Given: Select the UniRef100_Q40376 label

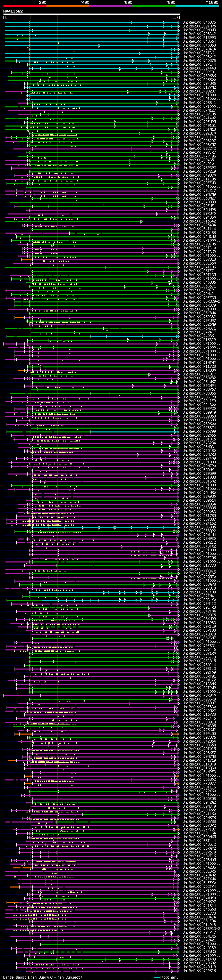Looking at the screenshot, I should 199,60.
